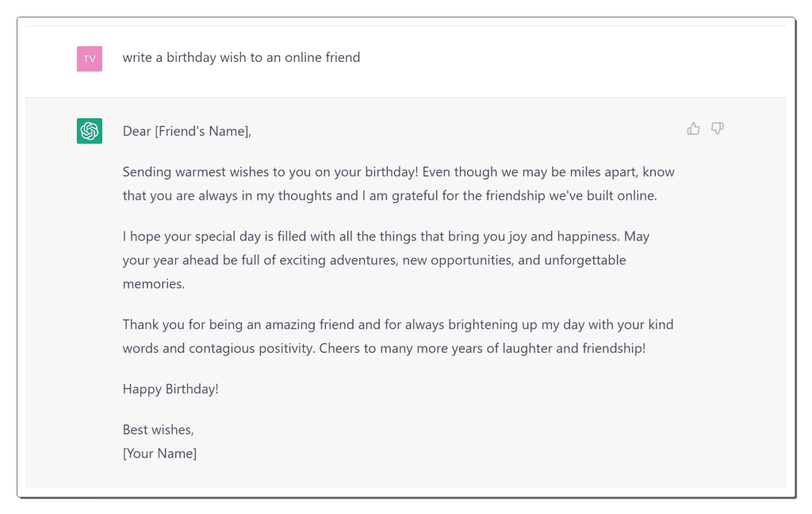Image resolution: width=812 pixels, height=514 pixels.
Task: Click the 'I hope your special day' paragraph
Action: coord(386,260)
